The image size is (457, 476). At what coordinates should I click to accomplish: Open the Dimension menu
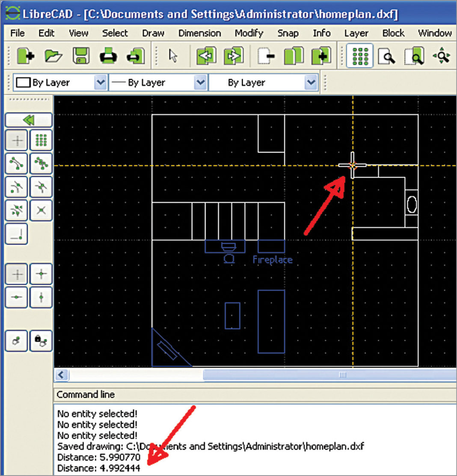click(x=199, y=33)
